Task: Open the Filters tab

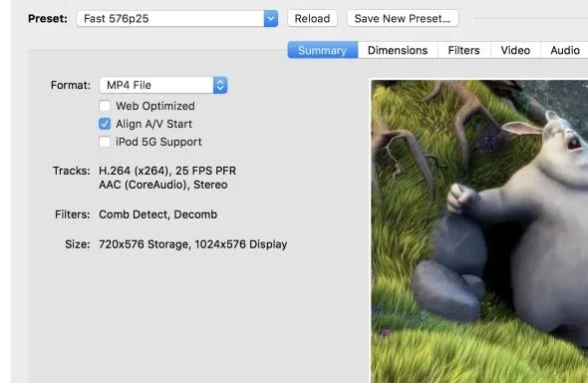Action: [463, 50]
